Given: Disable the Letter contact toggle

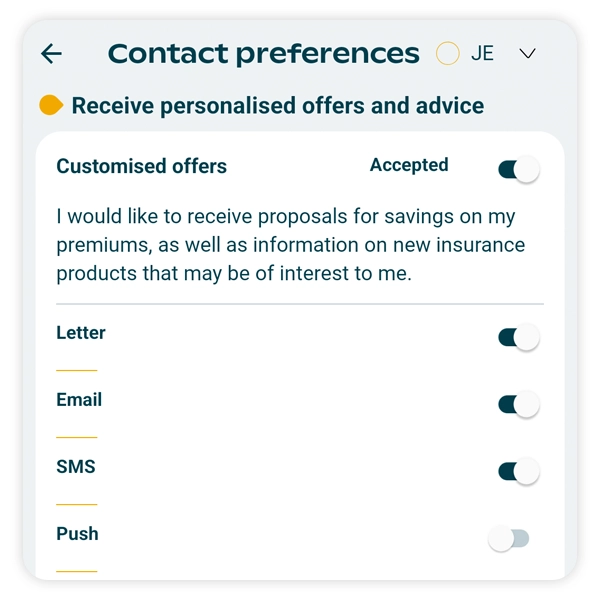Looking at the screenshot, I should point(518,338).
